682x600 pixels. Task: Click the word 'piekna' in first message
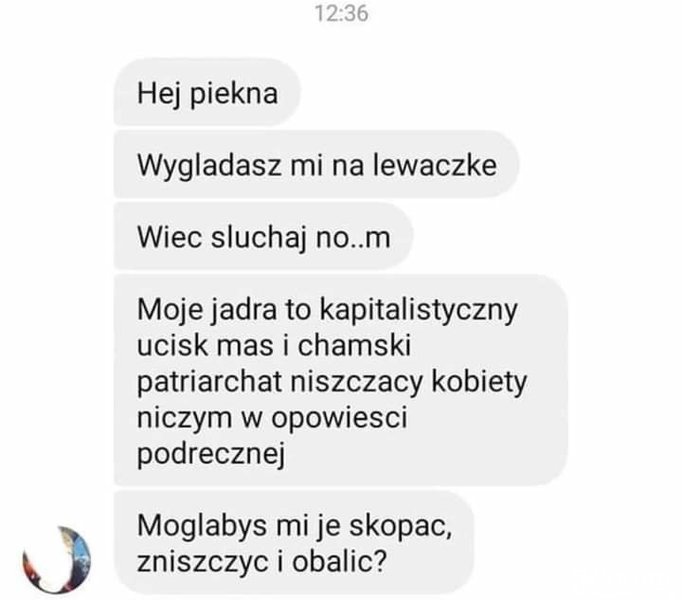[234, 94]
